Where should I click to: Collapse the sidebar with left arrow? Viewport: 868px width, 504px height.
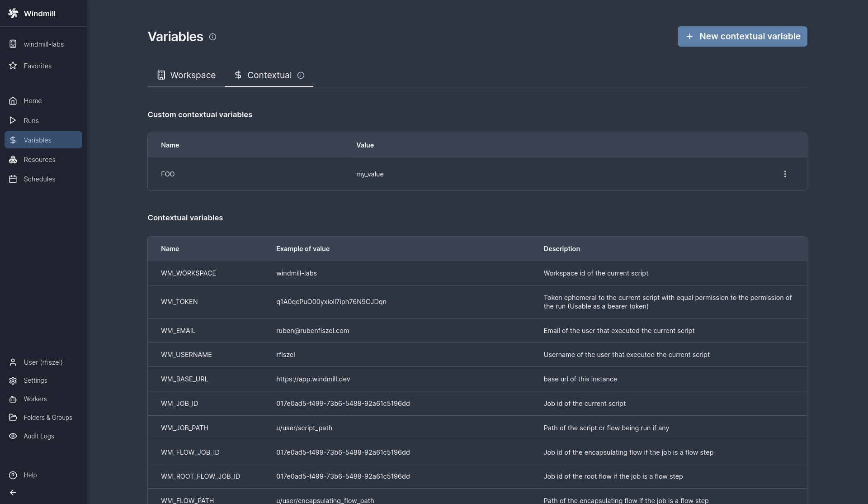pos(13,493)
